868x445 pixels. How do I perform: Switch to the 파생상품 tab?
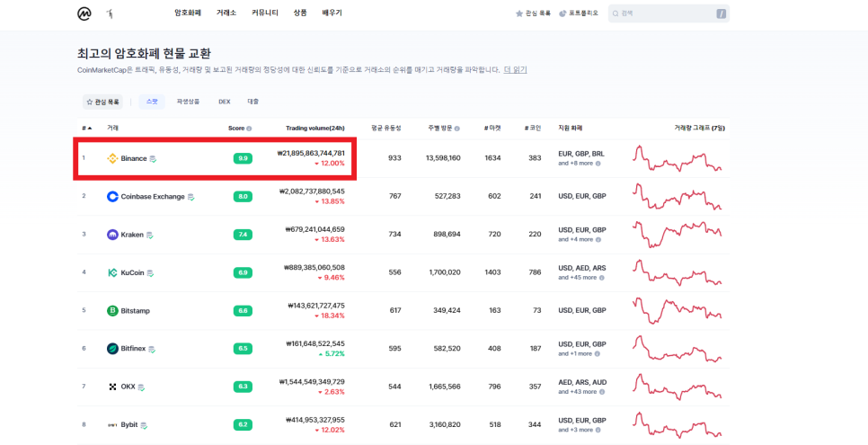(188, 102)
